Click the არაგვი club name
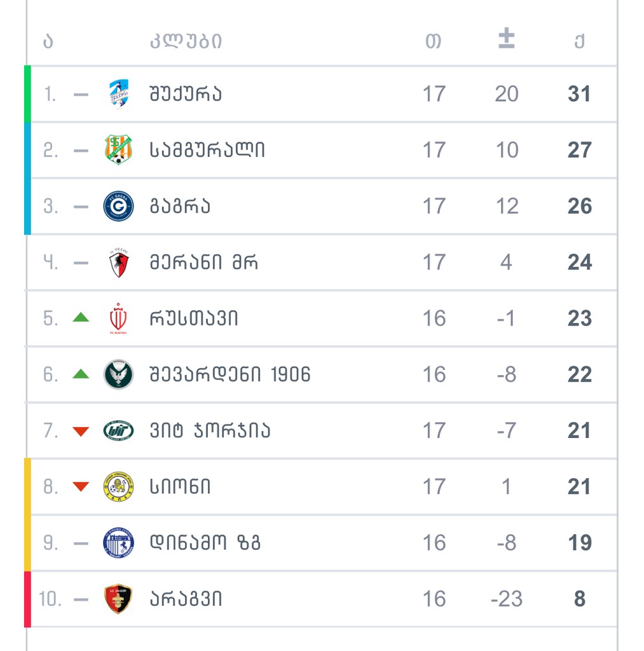 186,599
